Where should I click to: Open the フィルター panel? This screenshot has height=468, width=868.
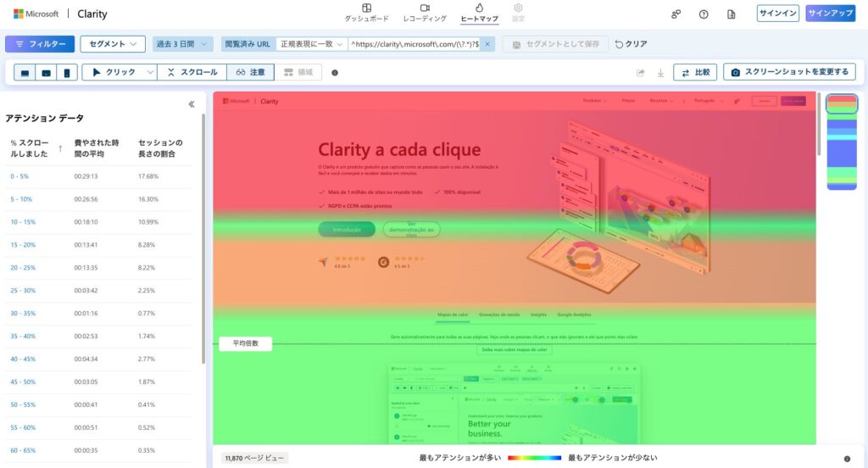pyautogui.click(x=40, y=44)
